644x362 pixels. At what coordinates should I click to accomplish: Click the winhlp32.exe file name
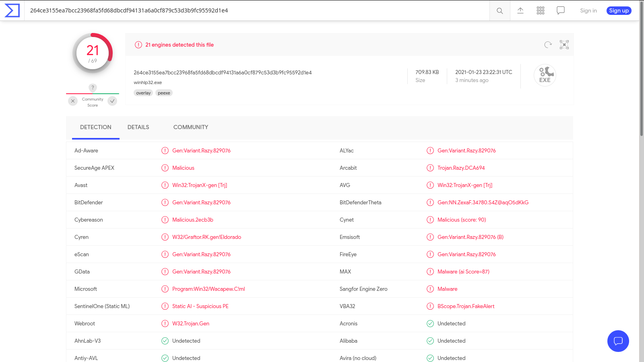(x=148, y=82)
